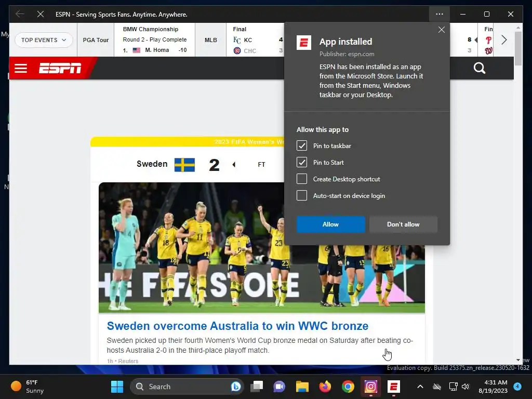The image size is (532, 399).
Task: Click the Bing icon in the search box
Action: pos(235,387)
